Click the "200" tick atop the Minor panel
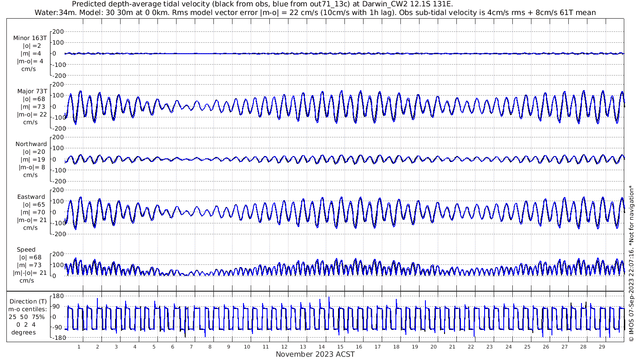 click(58, 31)
